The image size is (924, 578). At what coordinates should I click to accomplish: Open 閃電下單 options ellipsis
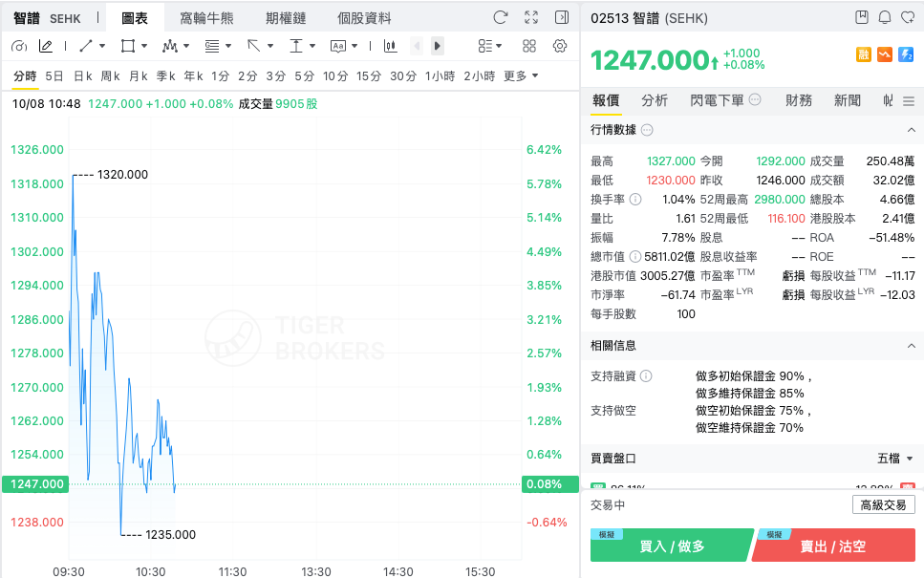coord(755,99)
